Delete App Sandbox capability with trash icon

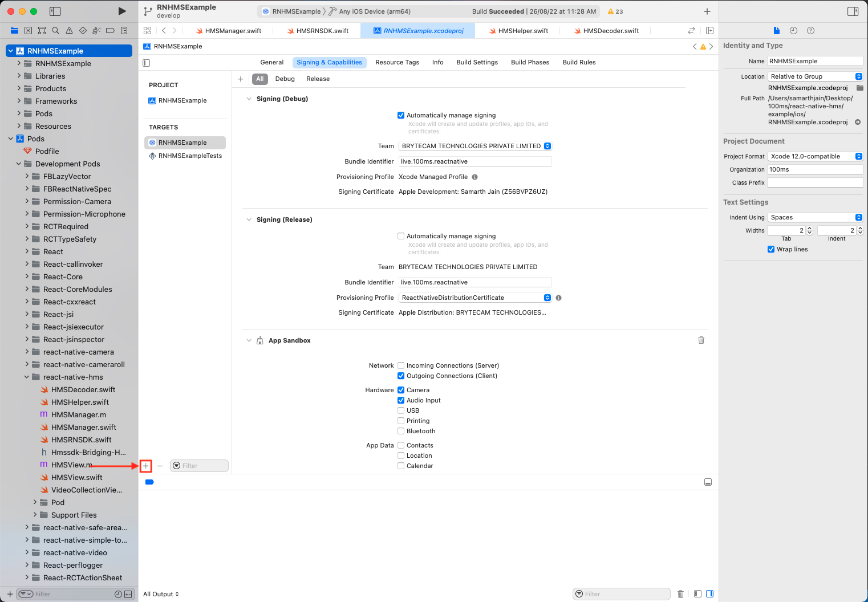click(701, 340)
